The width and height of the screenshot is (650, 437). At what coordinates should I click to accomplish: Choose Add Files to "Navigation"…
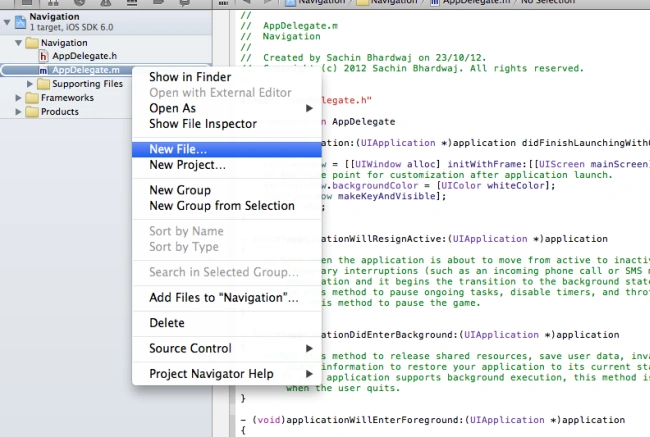click(x=227, y=298)
